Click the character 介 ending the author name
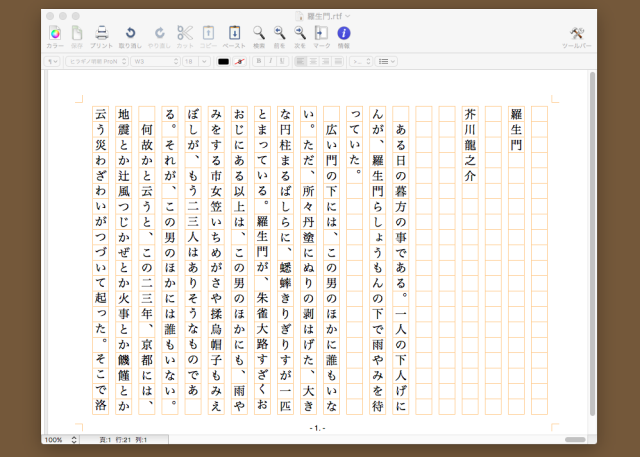The width and height of the screenshot is (640, 457). [470, 175]
